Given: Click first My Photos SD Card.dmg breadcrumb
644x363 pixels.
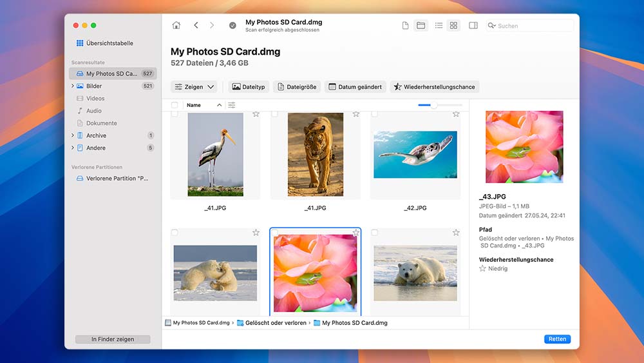Looking at the screenshot, I should (x=201, y=323).
